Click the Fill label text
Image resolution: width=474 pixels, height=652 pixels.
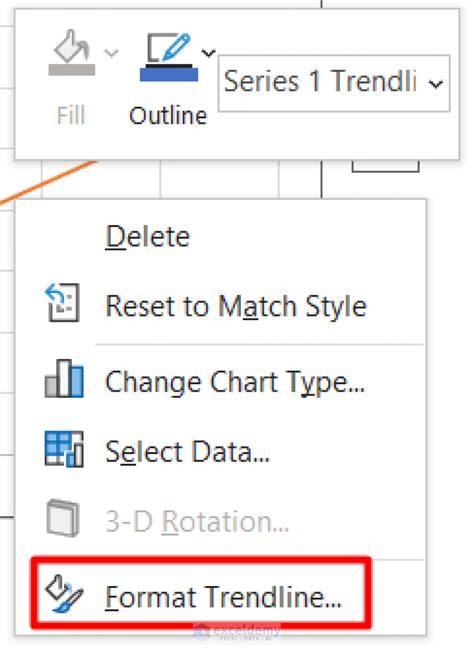tap(71, 116)
